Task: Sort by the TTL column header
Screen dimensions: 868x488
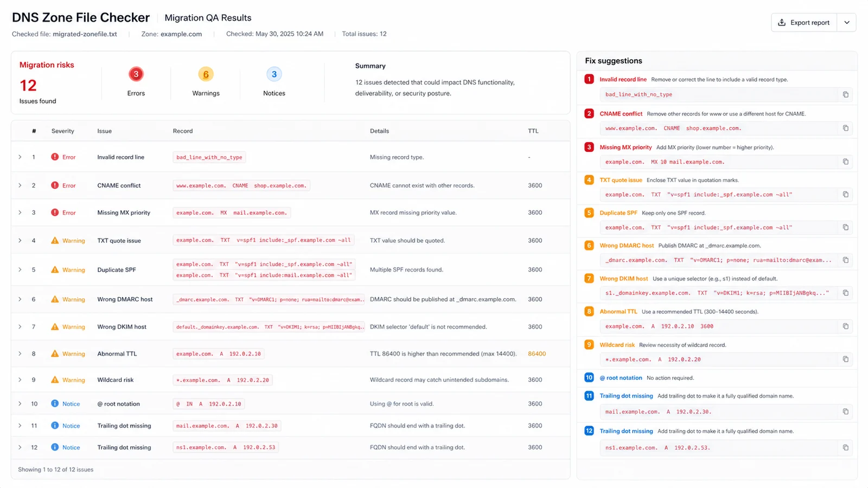Action: pos(533,131)
